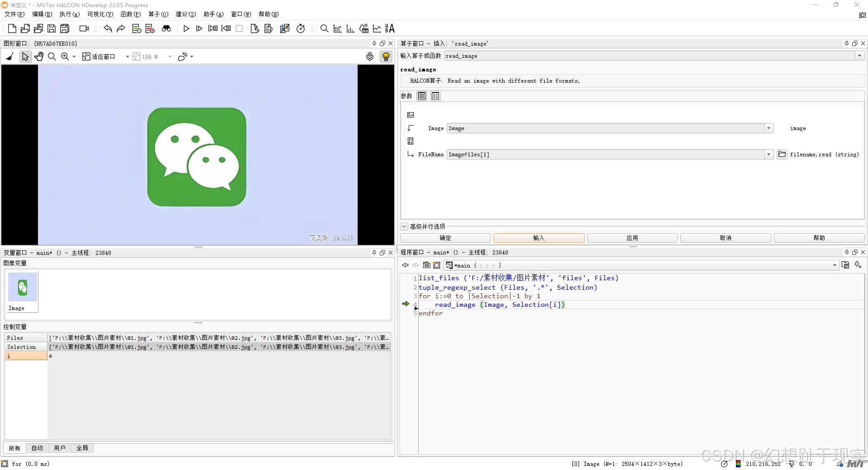Open the OCR training file browser icon
Screen dimensions: 868x470
coord(390,28)
